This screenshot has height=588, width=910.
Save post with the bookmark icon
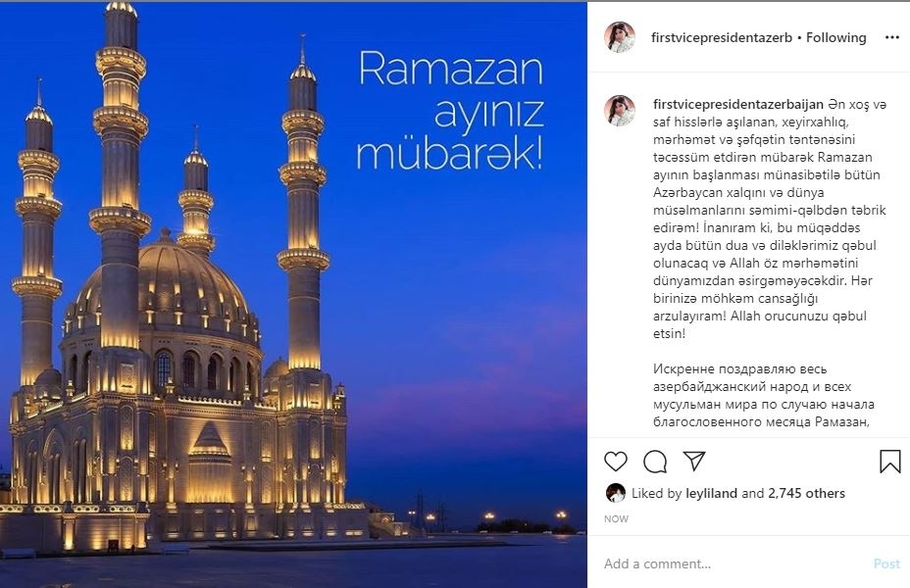pyautogui.click(x=889, y=462)
